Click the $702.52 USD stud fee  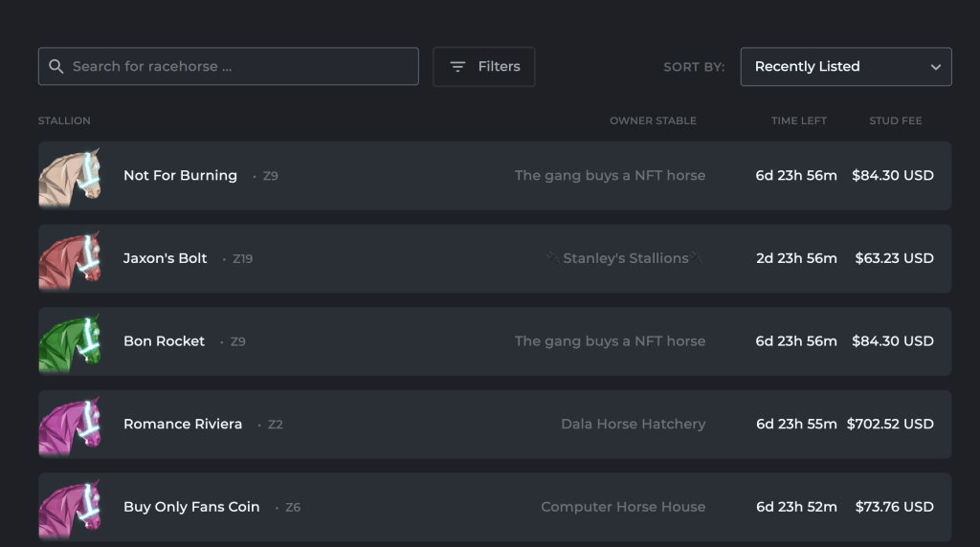pyautogui.click(x=890, y=424)
